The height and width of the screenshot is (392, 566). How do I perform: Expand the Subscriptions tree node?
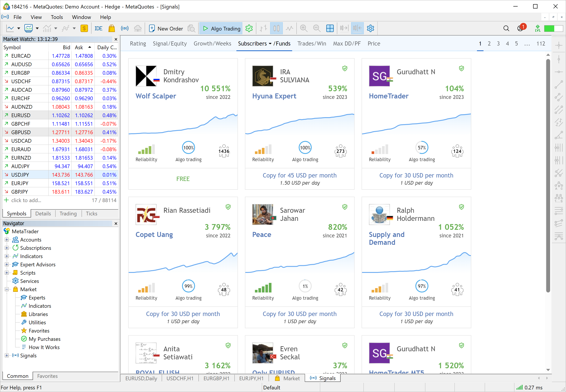click(x=7, y=248)
